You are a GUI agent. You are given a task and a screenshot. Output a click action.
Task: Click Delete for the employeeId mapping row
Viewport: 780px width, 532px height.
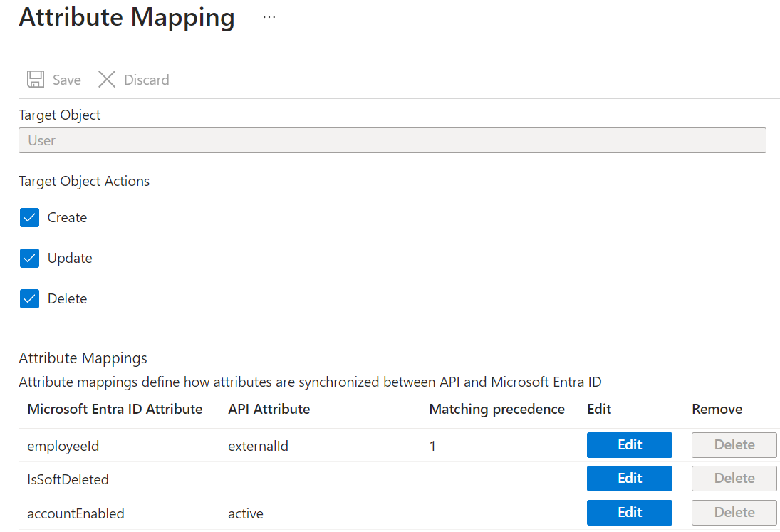[x=734, y=444]
